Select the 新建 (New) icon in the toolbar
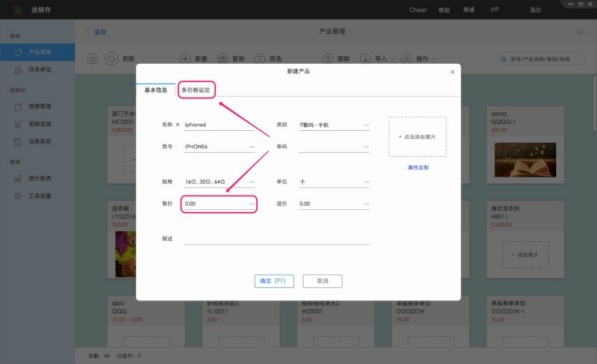The image size is (597, 364). point(185,58)
